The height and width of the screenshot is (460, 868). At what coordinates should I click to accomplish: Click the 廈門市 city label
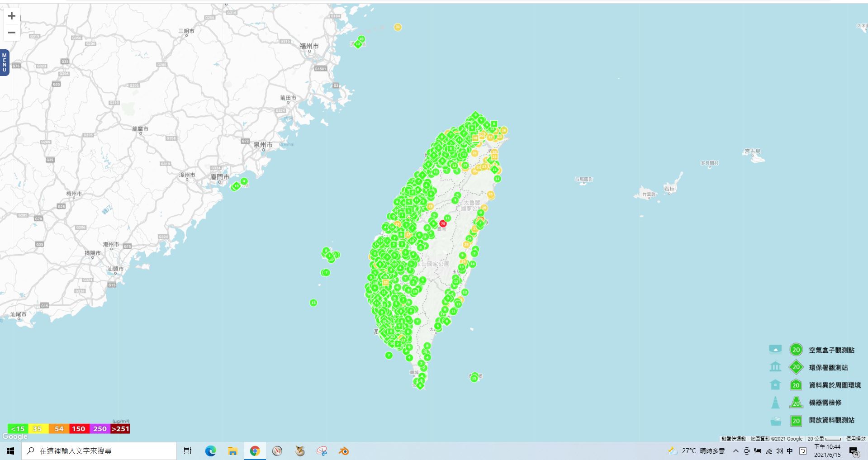tap(220, 177)
